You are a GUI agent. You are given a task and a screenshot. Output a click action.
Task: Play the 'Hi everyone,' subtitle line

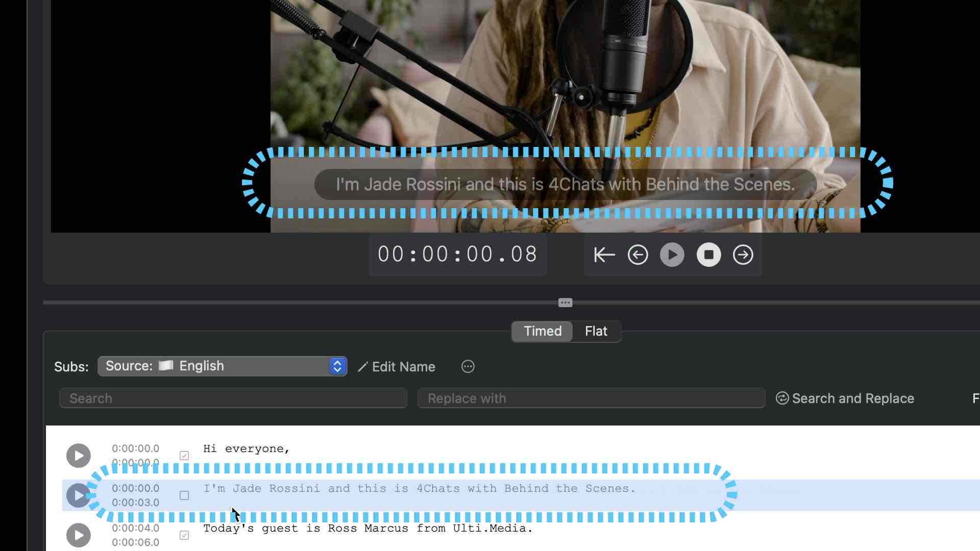(79, 456)
